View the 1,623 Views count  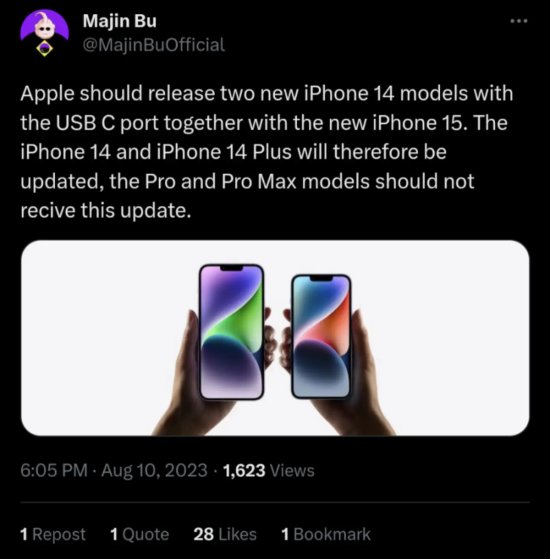[269, 470]
